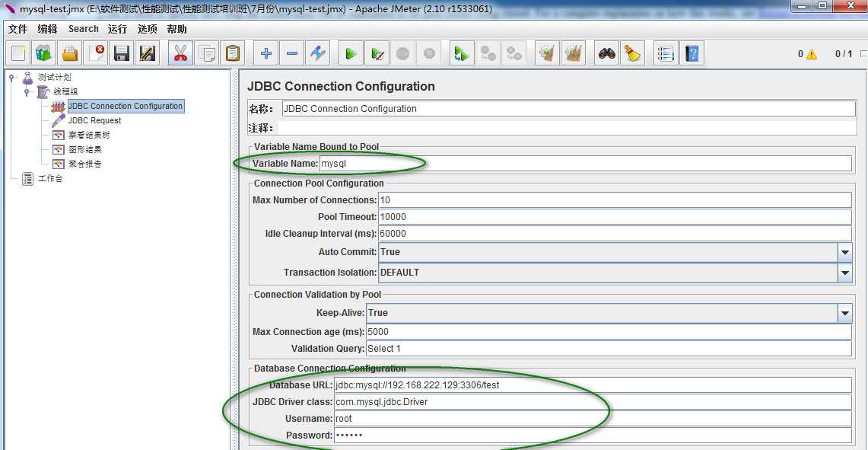Click the Pool Timeout field

pos(615,217)
